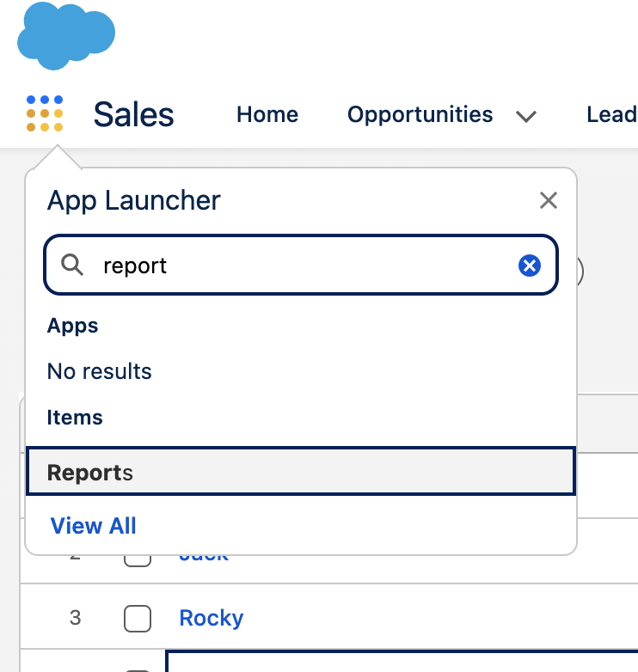Click the Salesforce cloud logo
Screen dimensions: 638x672
pos(66,35)
